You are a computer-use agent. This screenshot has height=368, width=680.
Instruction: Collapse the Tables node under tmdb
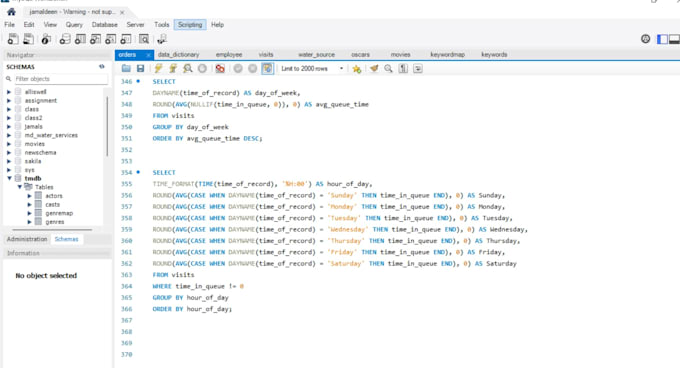20,187
